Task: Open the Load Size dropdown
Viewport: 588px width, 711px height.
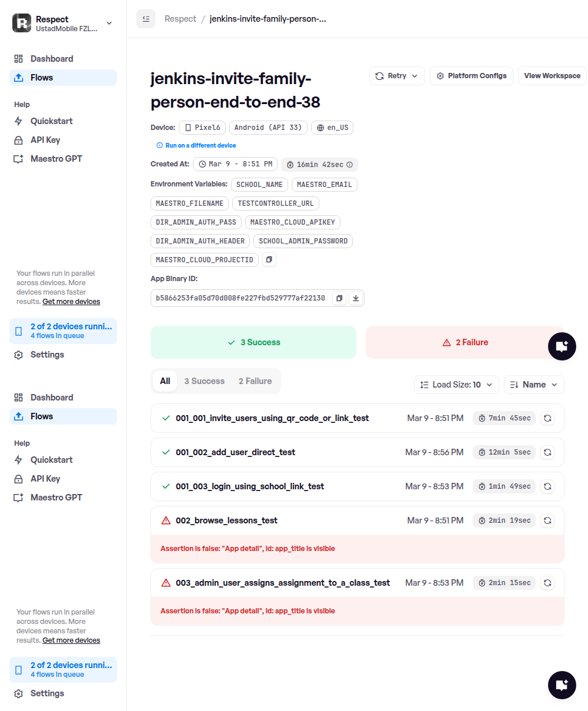Action: pyautogui.click(x=456, y=385)
